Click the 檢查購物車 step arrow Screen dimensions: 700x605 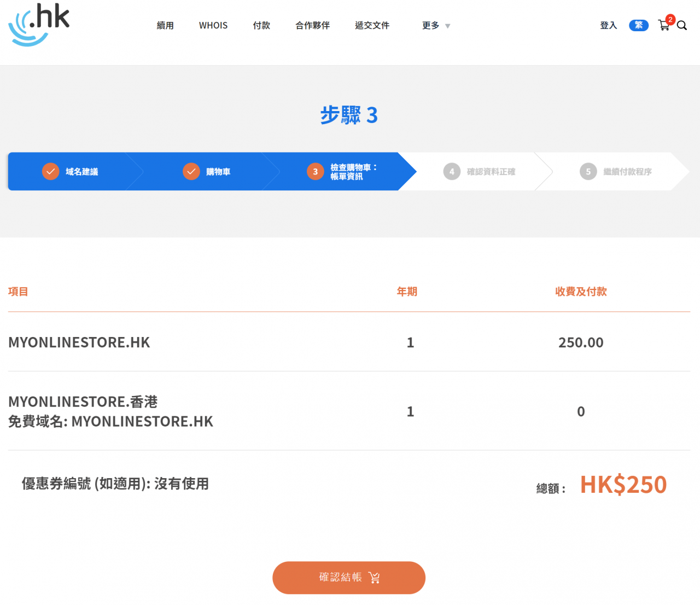pos(350,171)
